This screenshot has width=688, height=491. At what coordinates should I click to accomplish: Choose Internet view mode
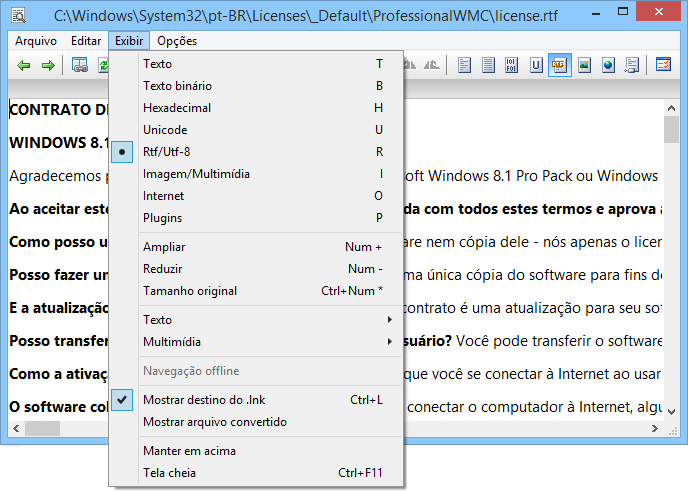click(x=256, y=196)
